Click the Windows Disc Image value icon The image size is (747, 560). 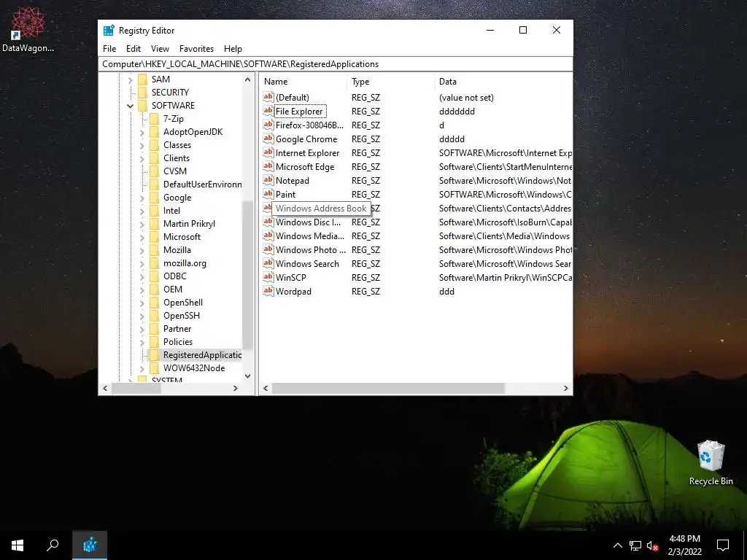coord(268,222)
